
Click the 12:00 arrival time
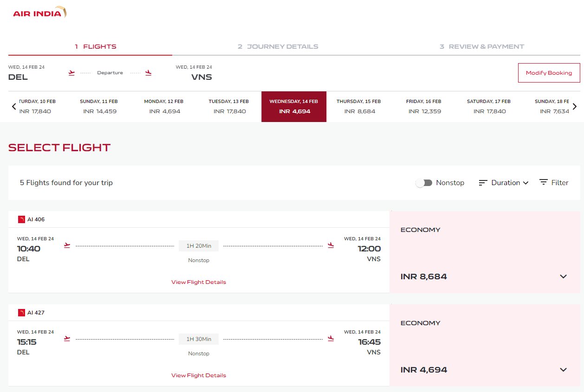point(369,249)
